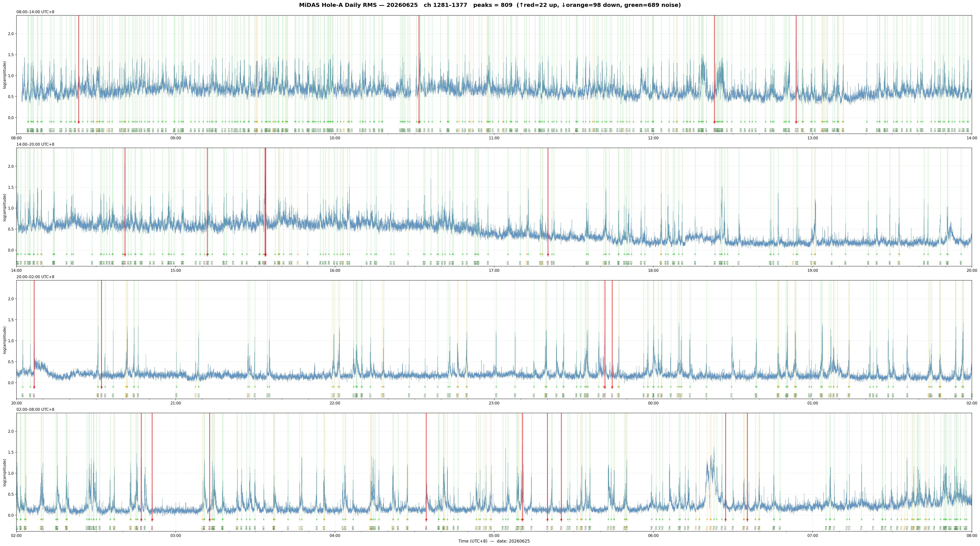This screenshot has width=980, height=546.
Task: Pick the orange down marker labeled 510
Action: (196, 387)
